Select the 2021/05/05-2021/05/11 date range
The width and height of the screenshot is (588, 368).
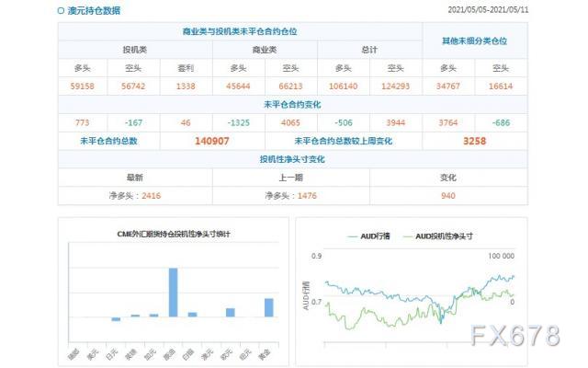pos(488,10)
